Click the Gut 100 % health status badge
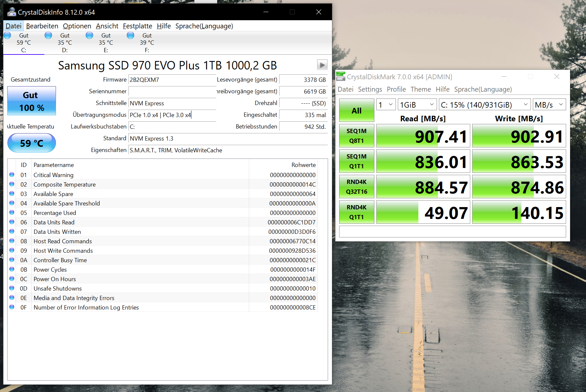The image size is (586, 392). (31, 101)
